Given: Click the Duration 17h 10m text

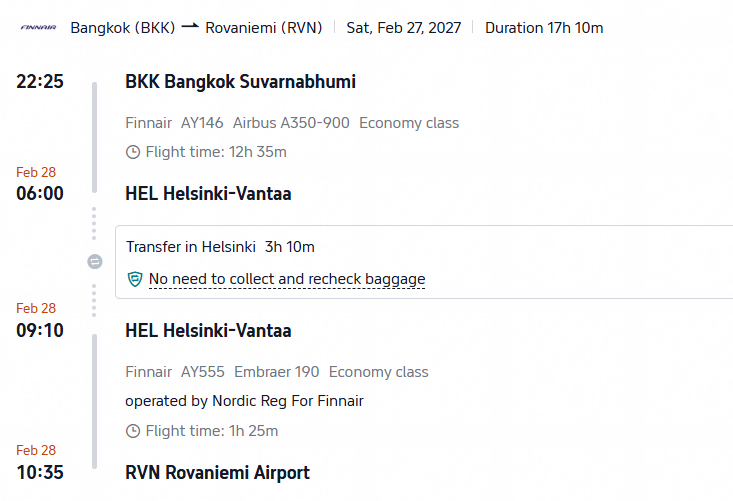Looking at the screenshot, I should coord(544,28).
